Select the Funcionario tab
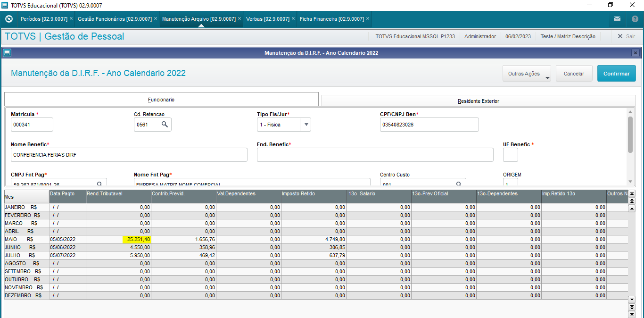644x318 pixels. point(161,100)
